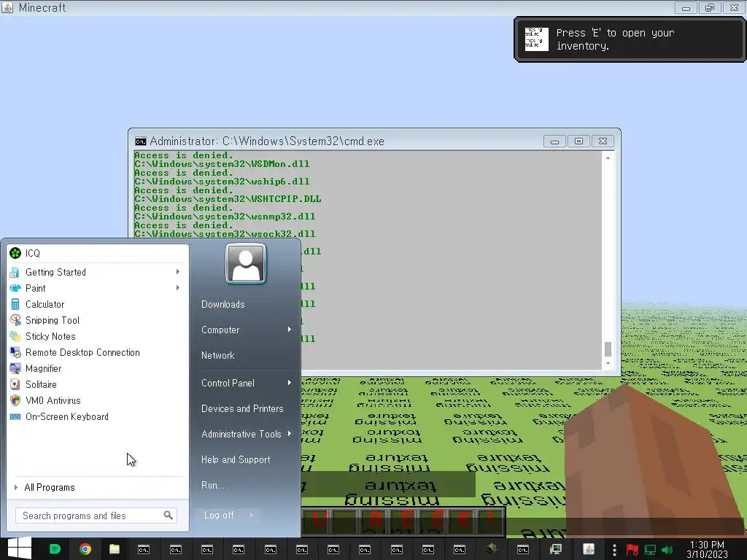Start the Solitaire game
This screenshot has height=560, width=747.
(98, 384)
